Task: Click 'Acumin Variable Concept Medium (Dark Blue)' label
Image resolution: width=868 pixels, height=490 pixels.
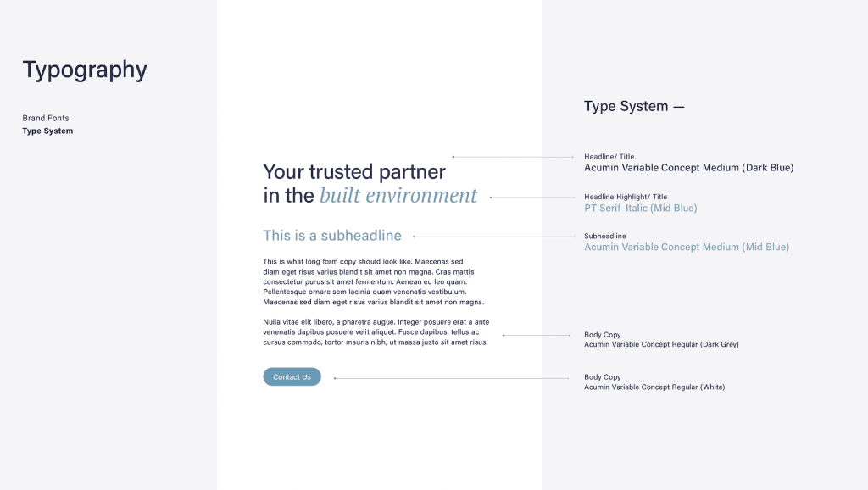Action: coord(688,168)
